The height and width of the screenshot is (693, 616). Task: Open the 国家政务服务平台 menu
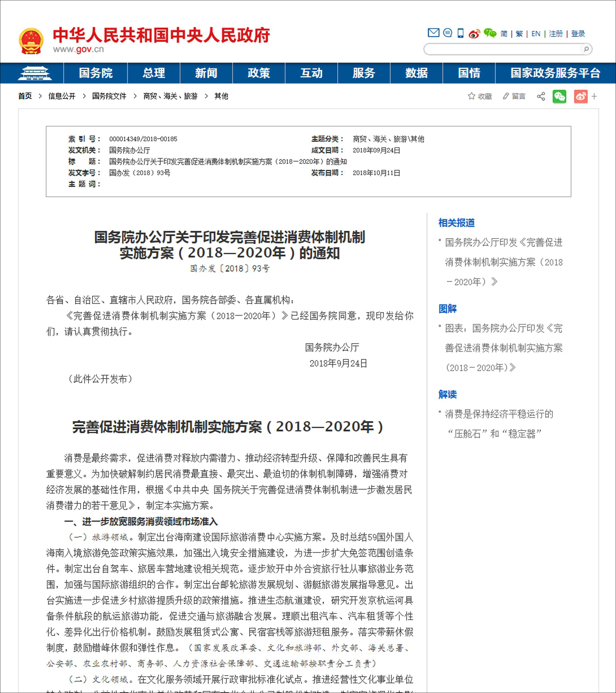pyautogui.click(x=555, y=73)
